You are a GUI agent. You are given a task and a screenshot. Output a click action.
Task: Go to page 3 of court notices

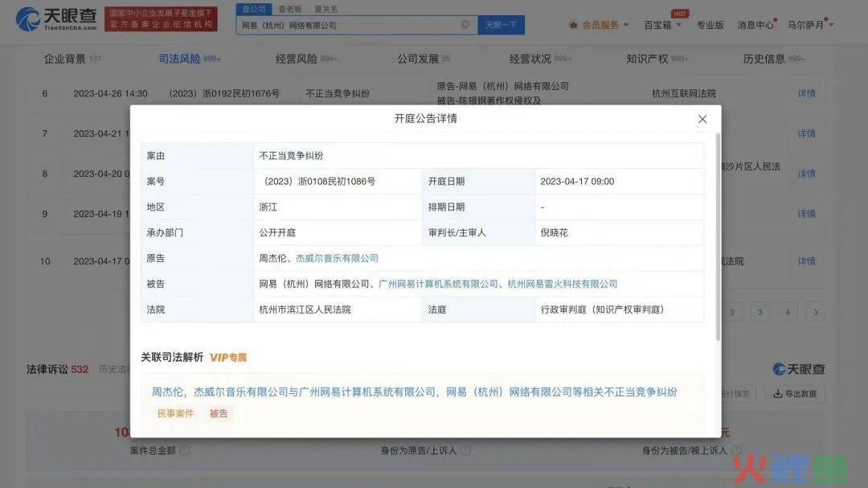[760, 313]
